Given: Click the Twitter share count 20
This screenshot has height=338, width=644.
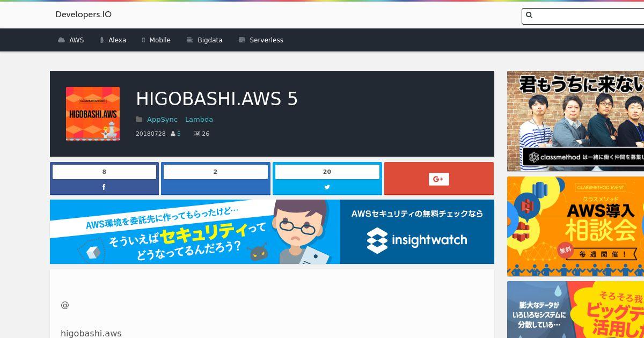Looking at the screenshot, I should (x=327, y=172).
